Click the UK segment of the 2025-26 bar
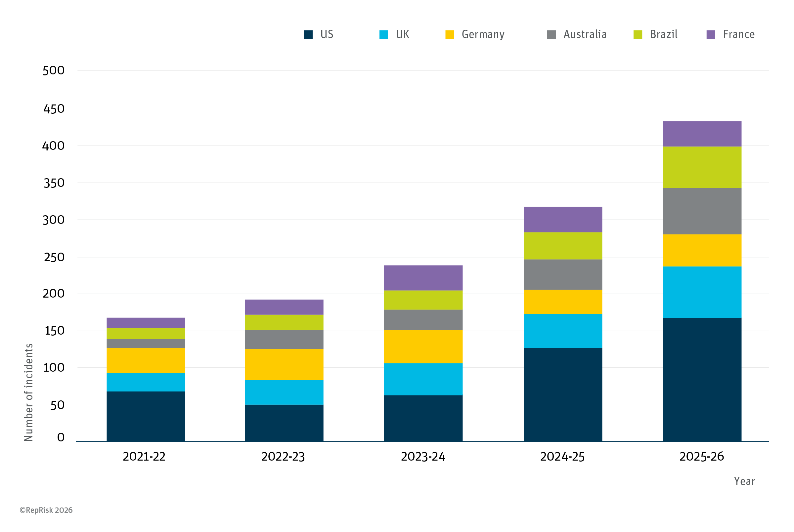794x532 pixels. click(x=702, y=292)
